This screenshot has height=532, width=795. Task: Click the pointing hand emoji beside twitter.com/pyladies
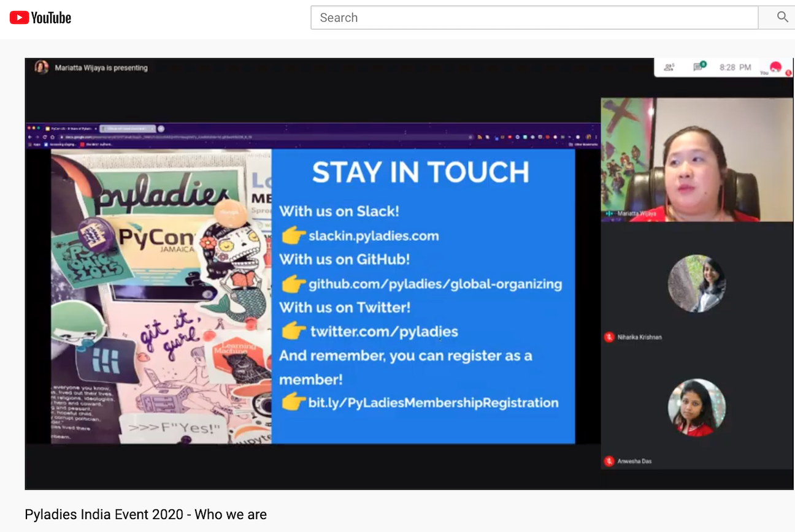pyautogui.click(x=293, y=332)
